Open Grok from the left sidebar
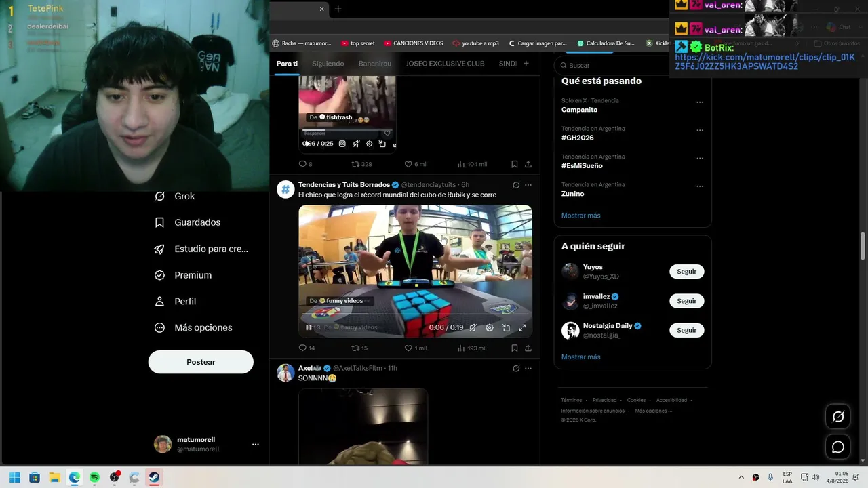This screenshot has height=488, width=868. 174,197
